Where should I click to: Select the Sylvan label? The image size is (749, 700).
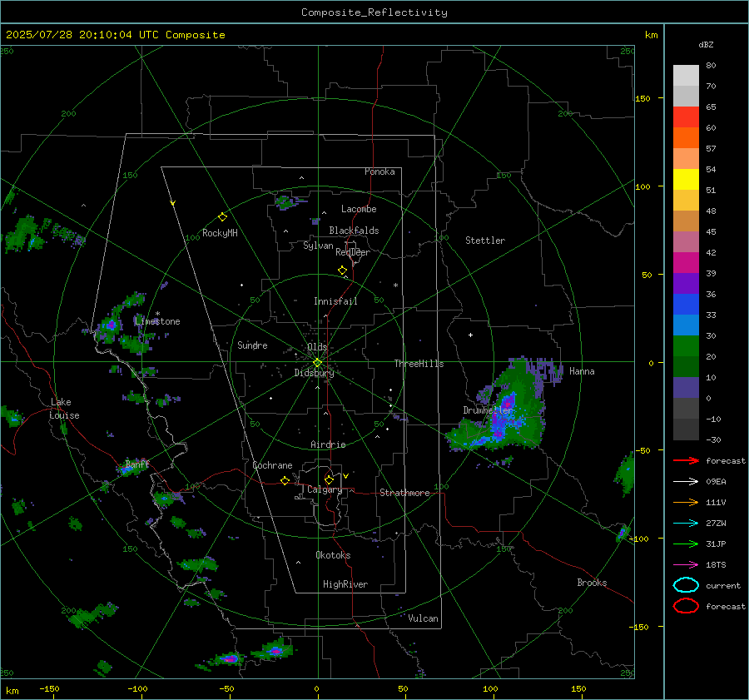(318, 246)
